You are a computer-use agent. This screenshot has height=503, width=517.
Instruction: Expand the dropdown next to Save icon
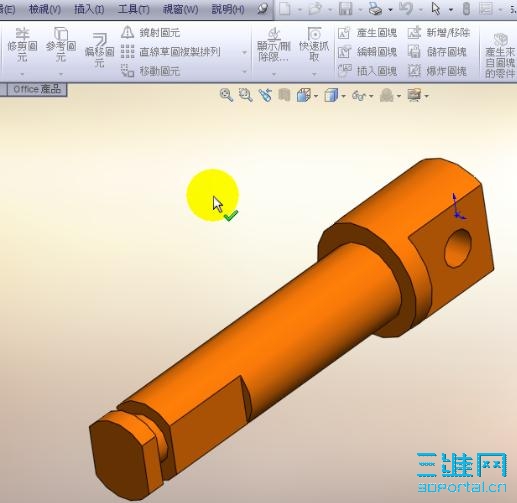point(360,10)
